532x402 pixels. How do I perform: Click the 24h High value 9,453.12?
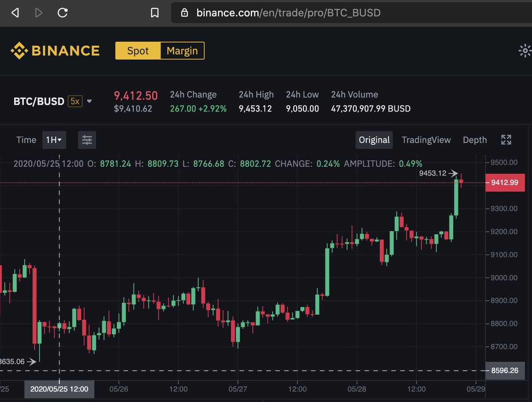click(255, 109)
